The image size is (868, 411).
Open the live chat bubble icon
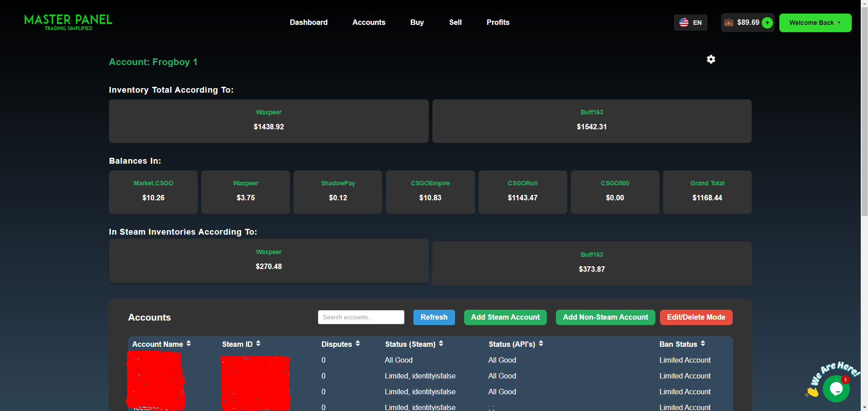click(x=836, y=388)
